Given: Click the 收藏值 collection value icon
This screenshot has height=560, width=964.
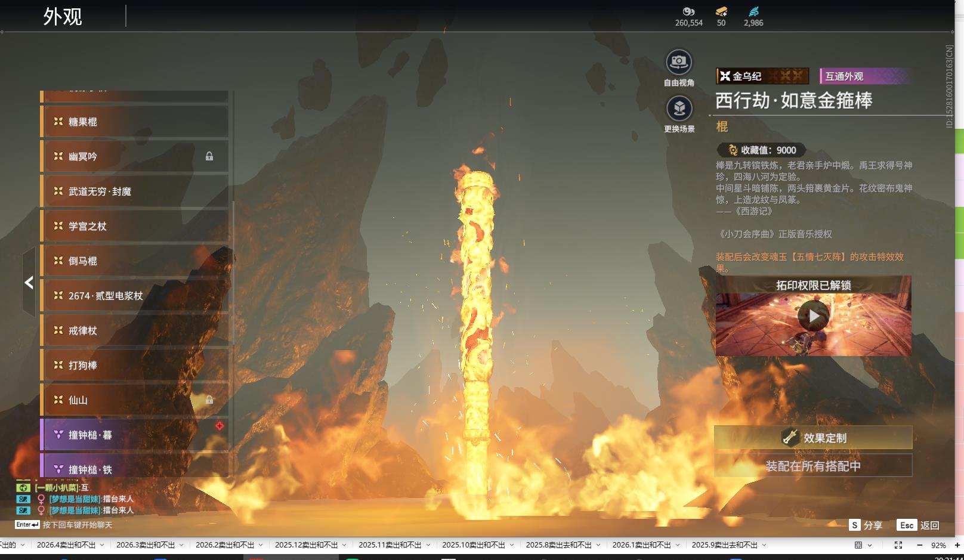Looking at the screenshot, I should pos(733,150).
